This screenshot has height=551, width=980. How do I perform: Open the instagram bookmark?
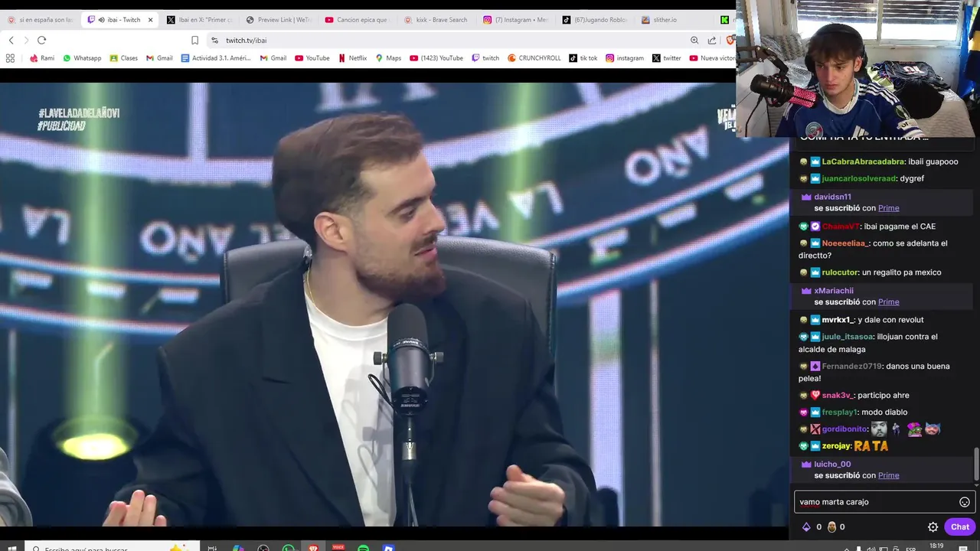pos(625,58)
